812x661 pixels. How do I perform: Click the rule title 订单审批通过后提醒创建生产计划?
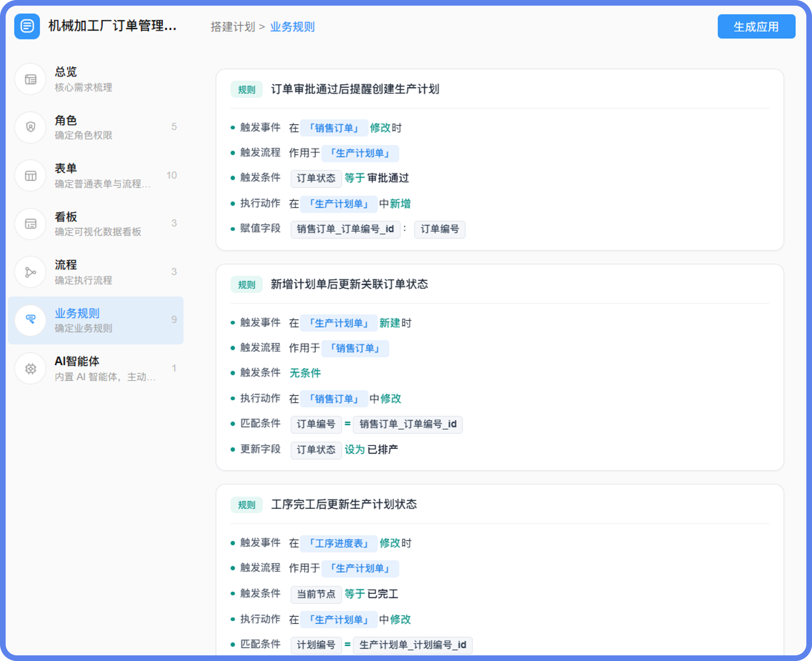pos(355,89)
